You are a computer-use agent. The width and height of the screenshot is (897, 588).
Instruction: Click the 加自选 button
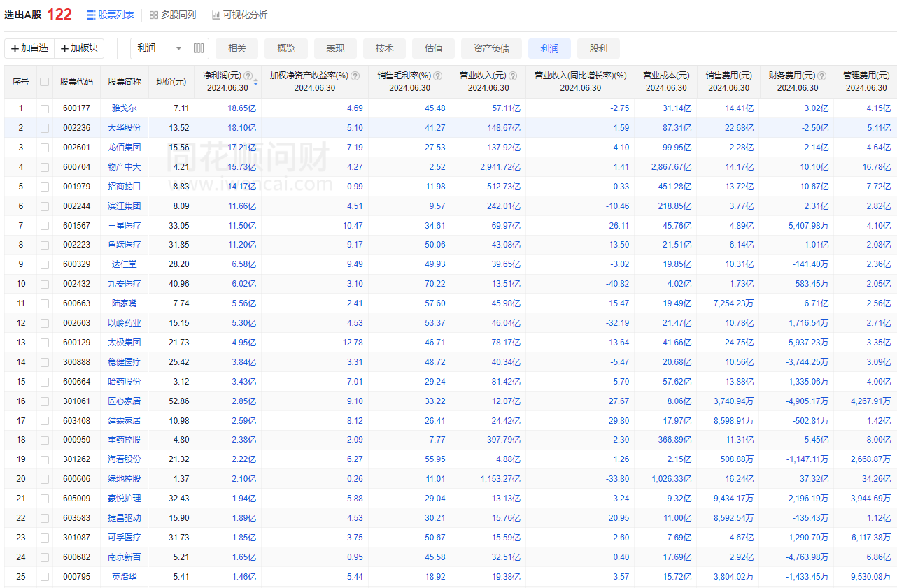click(x=29, y=48)
